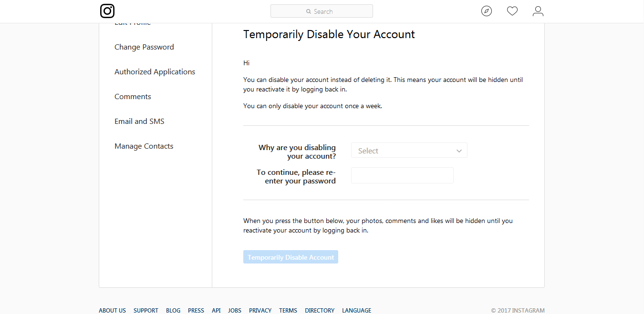Open the Support footer link

tap(145, 310)
